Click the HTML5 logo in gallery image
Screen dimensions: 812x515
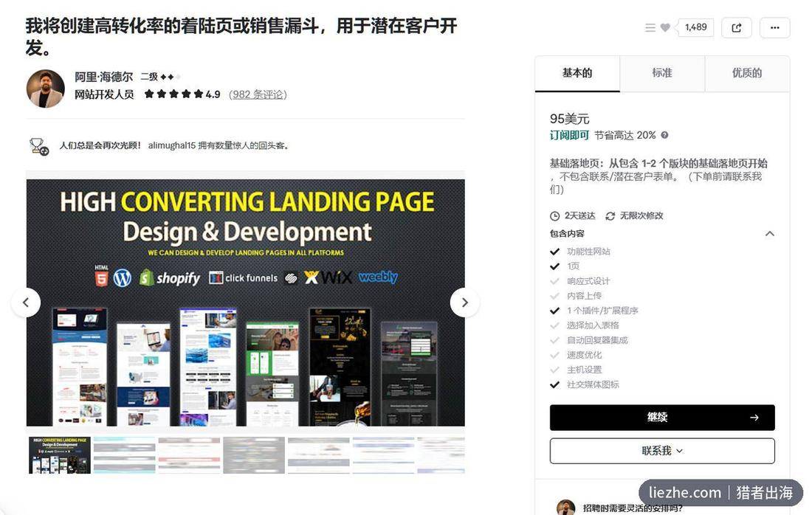click(x=102, y=276)
